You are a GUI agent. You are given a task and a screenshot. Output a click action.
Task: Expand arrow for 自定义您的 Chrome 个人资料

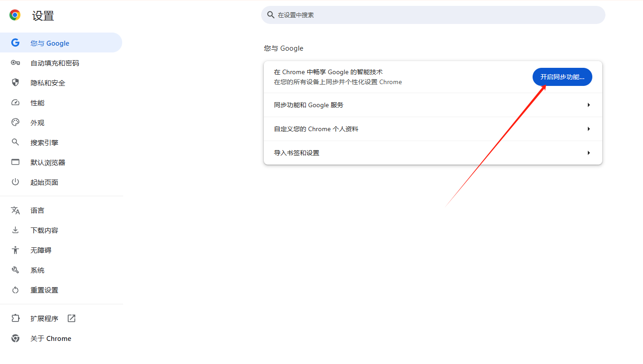(589, 129)
